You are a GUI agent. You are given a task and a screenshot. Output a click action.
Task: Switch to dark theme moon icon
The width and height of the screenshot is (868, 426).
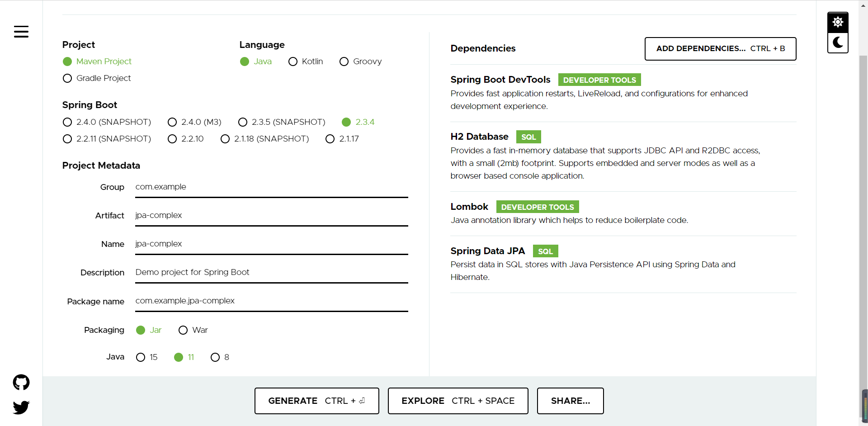[838, 43]
